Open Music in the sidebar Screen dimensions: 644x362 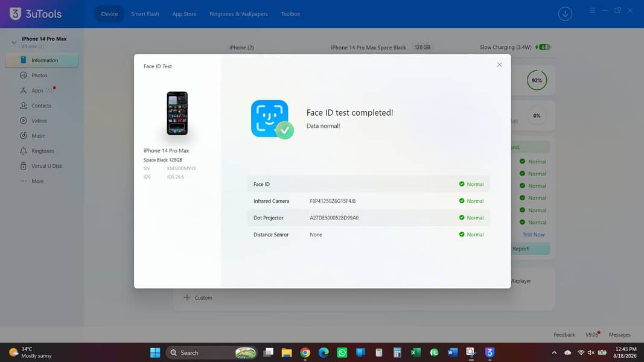pos(38,136)
